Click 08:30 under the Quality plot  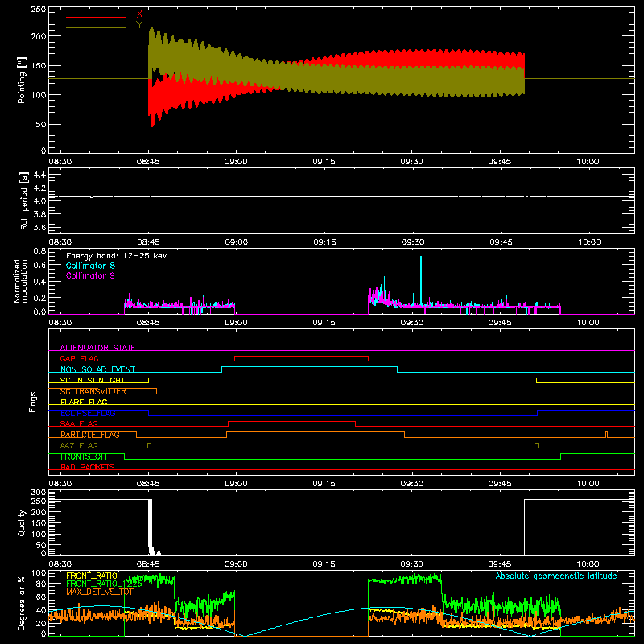tap(60, 564)
